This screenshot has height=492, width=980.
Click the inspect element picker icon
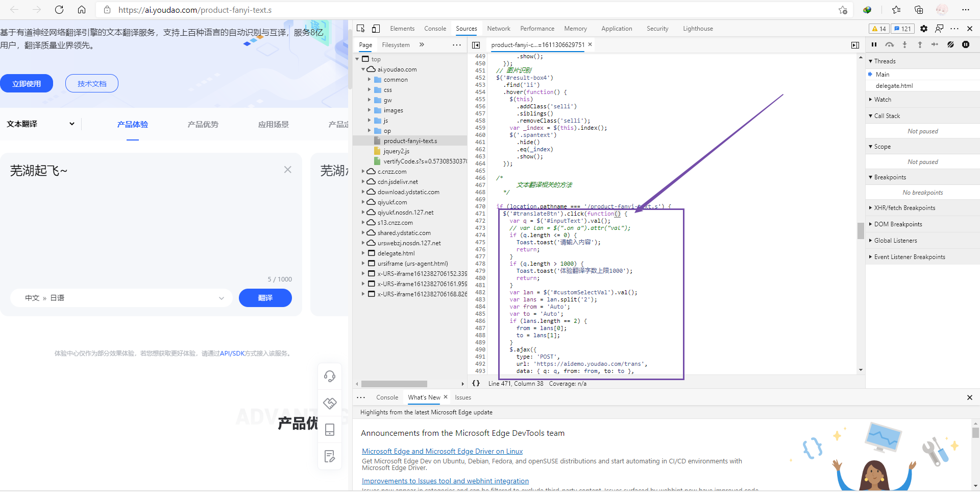[361, 29]
